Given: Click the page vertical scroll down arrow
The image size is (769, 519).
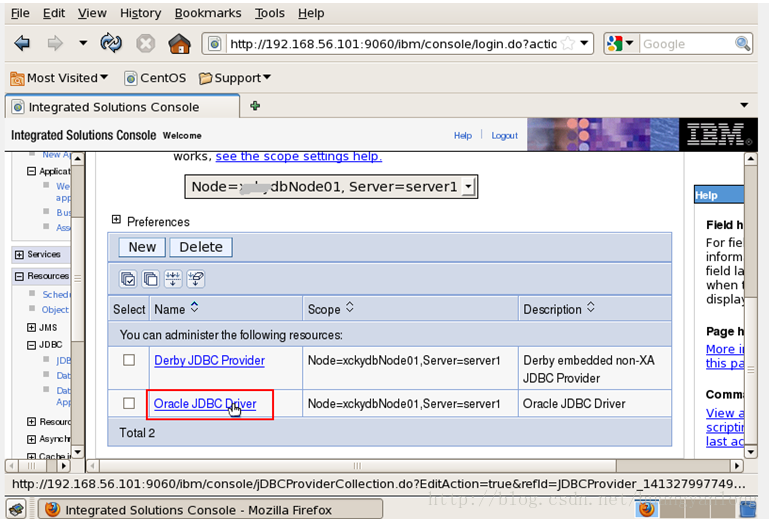Looking at the screenshot, I should click(751, 452).
